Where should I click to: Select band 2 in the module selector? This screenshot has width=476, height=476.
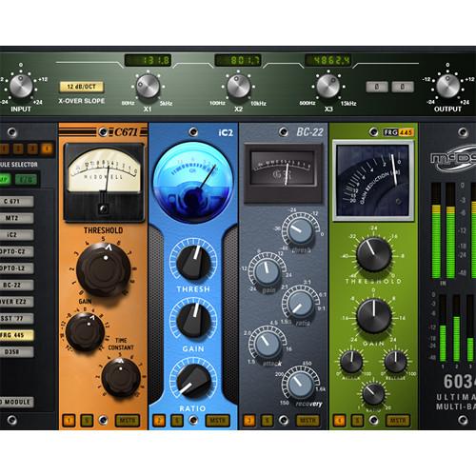coord(18,149)
